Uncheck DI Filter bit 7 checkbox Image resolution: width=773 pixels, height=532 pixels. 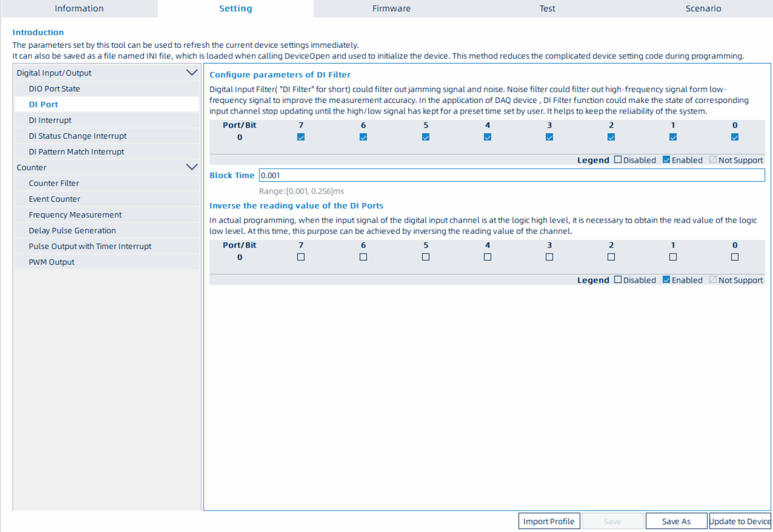[301, 137]
